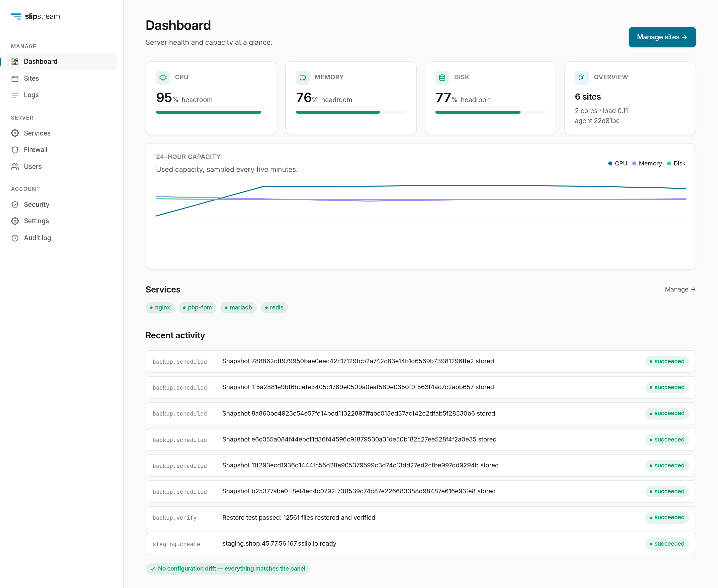Click the Firewall shield icon in sidebar
This screenshot has height=588, width=718.
(x=15, y=150)
